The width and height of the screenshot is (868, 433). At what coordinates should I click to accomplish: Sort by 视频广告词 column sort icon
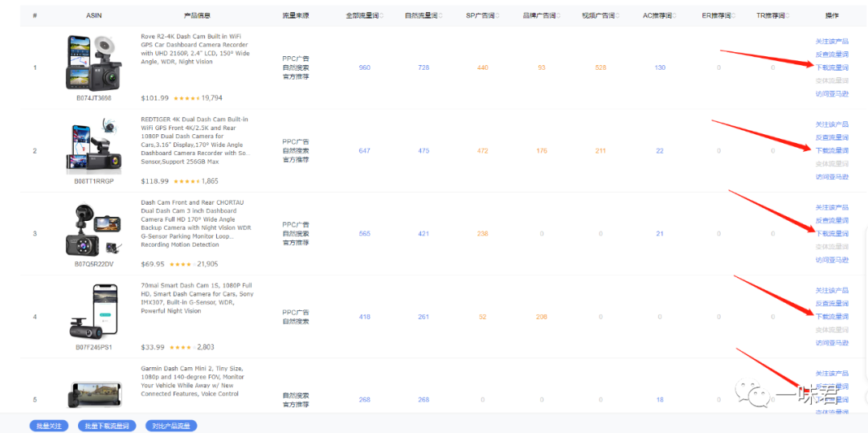[618, 15]
